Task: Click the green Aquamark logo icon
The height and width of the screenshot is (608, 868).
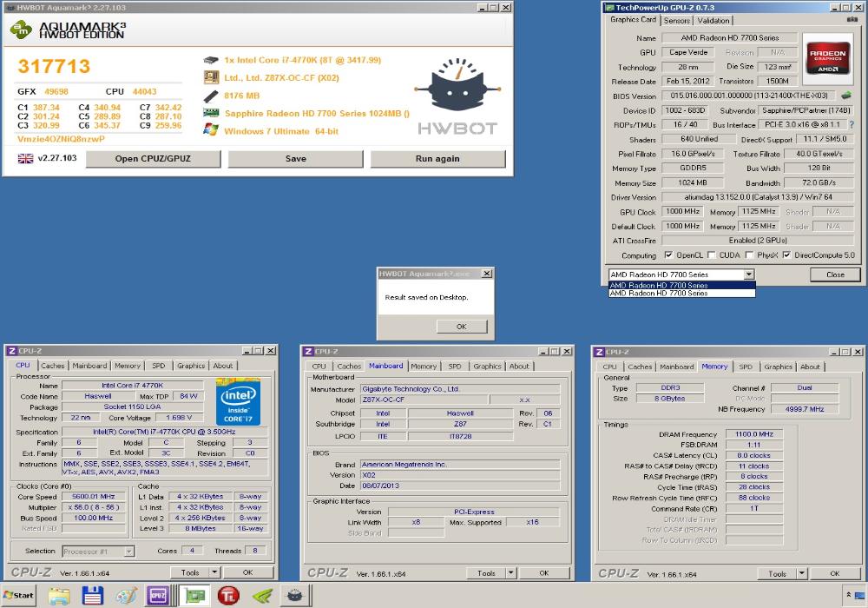Action: [x=21, y=30]
